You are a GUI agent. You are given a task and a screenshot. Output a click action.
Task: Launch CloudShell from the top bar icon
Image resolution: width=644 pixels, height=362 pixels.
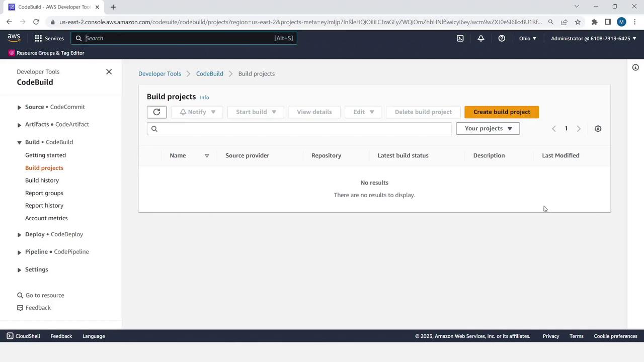tap(460, 38)
